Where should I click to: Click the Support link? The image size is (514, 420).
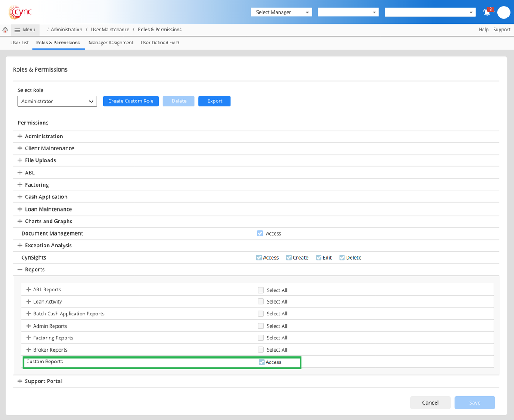(501, 30)
